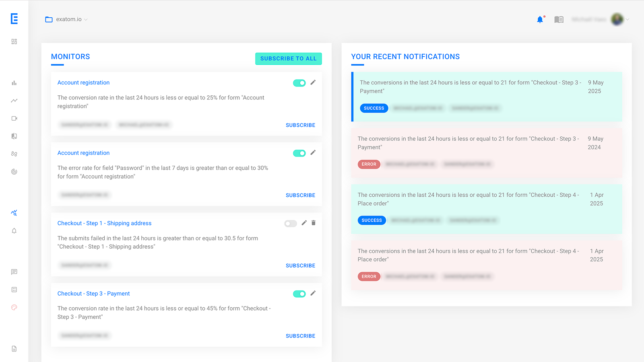Select the line chart trends icon
Image resolution: width=644 pixels, height=362 pixels.
tap(14, 101)
